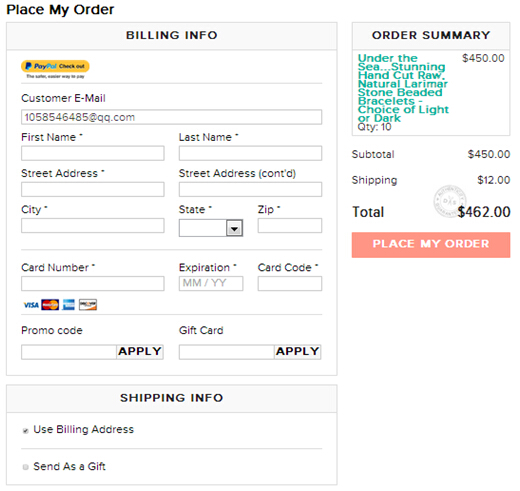
Task: Apply the promo code
Action: [140, 352]
